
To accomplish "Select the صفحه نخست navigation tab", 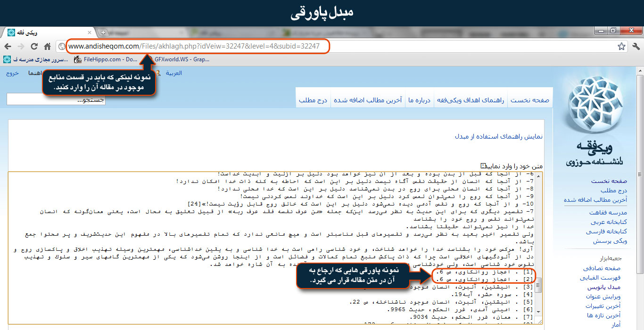I will [530, 100].
